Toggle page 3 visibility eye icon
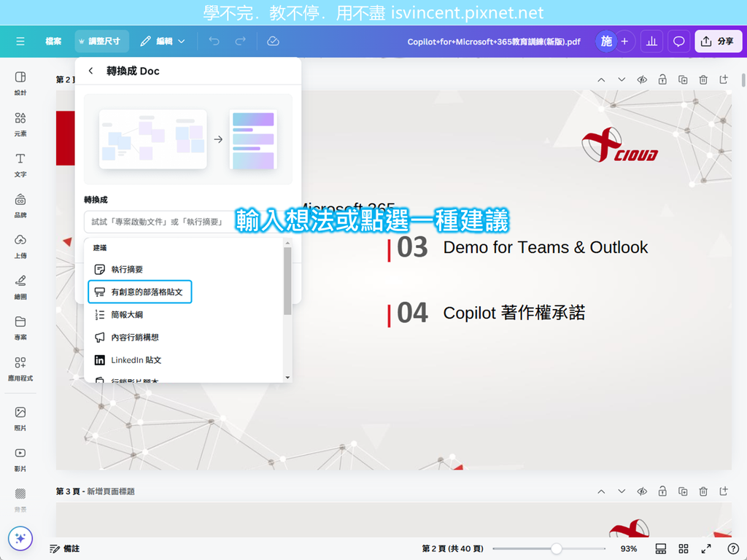The width and height of the screenshot is (747, 560). tap(642, 491)
